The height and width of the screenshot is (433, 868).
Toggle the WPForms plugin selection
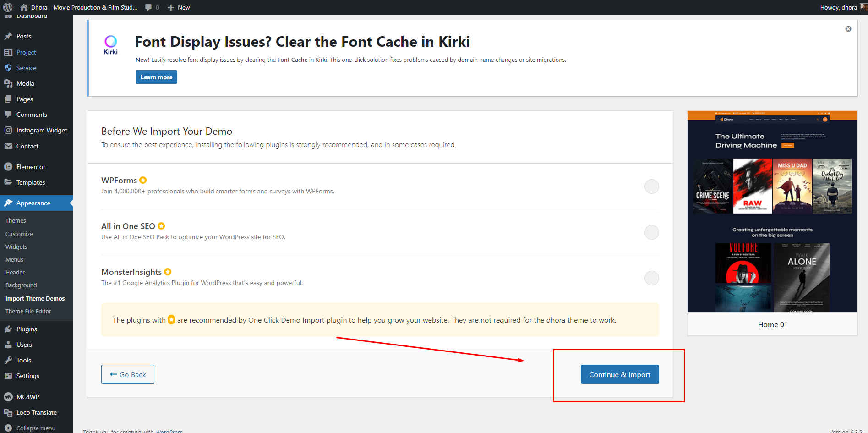coord(651,186)
